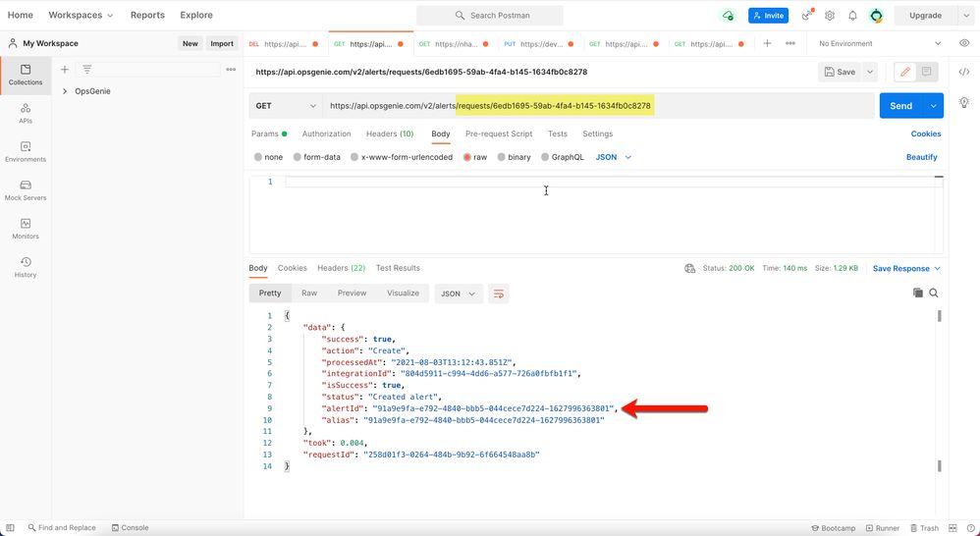
Task: Search the response body with magnifier icon
Action: click(x=934, y=293)
